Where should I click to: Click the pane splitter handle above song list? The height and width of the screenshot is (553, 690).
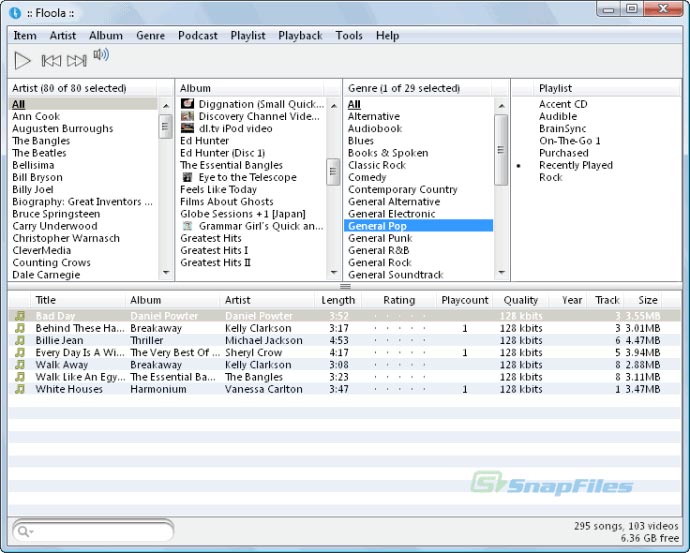point(345,287)
